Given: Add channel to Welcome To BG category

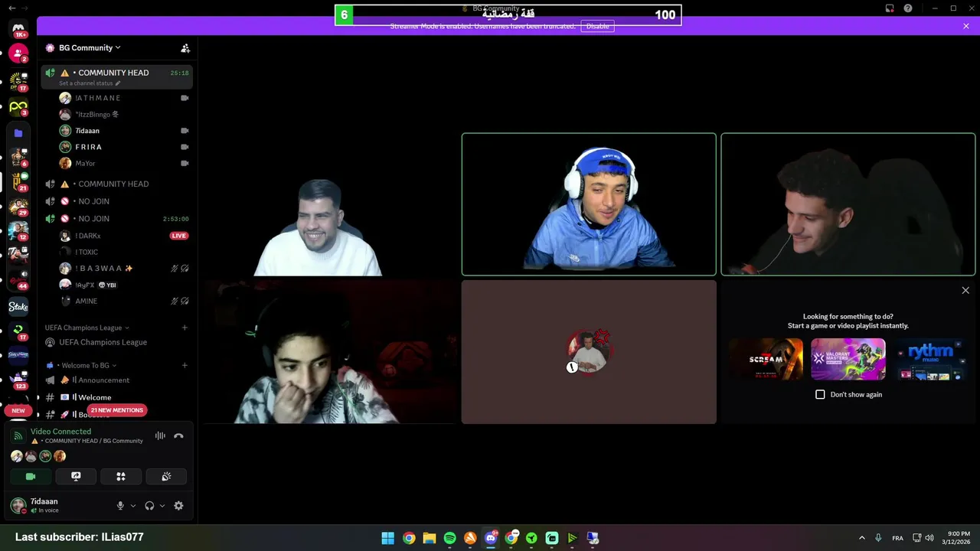Looking at the screenshot, I should (x=185, y=365).
